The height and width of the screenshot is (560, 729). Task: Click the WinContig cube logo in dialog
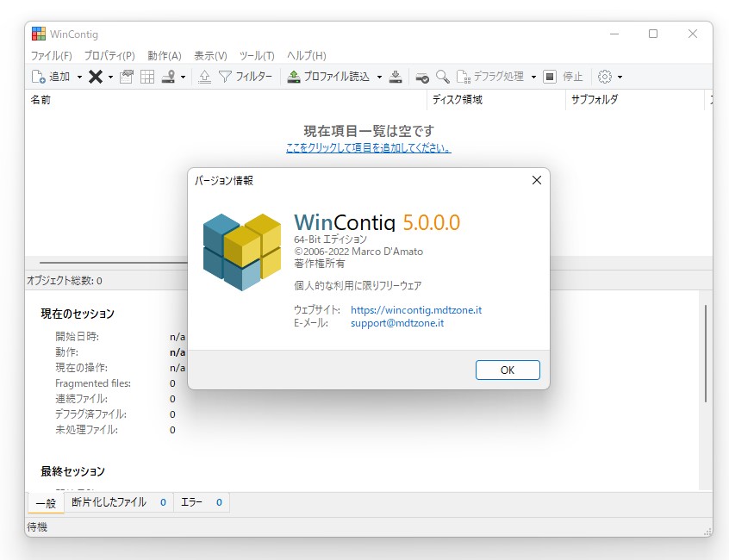click(x=242, y=252)
